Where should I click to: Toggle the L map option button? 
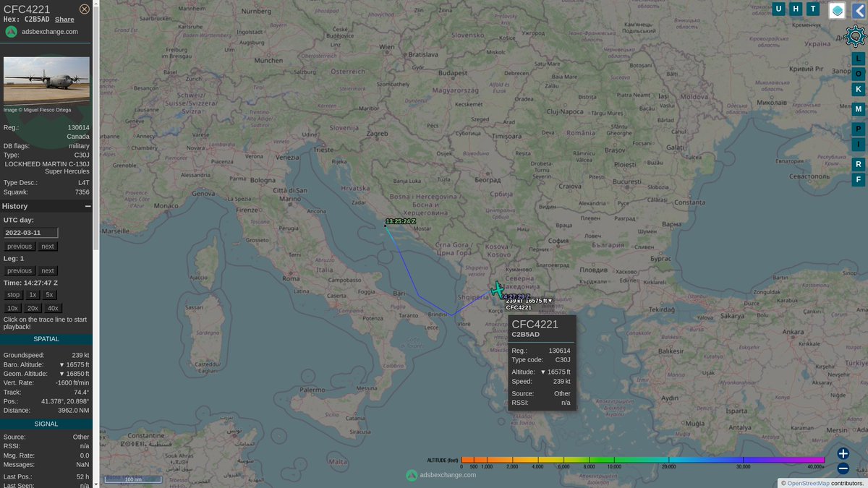(x=859, y=59)
